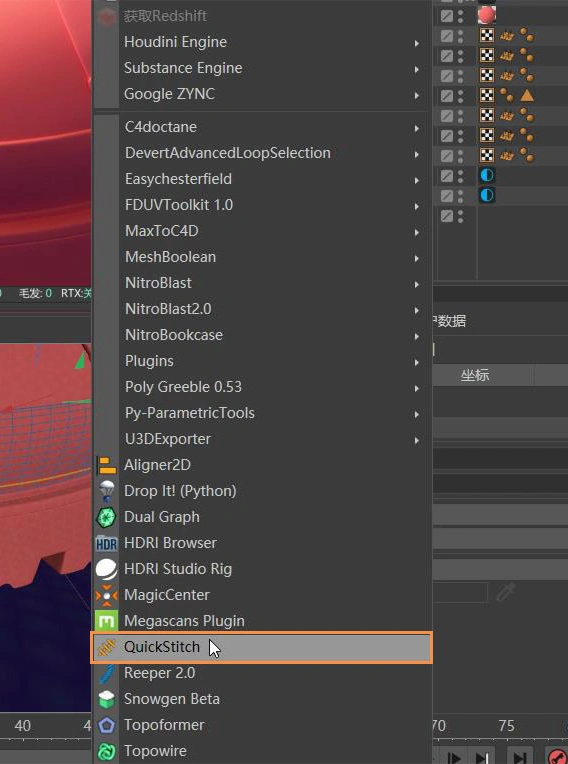Open the NitroBlast menu entry
Screen dimensions: 568x764
pos(262,283)
